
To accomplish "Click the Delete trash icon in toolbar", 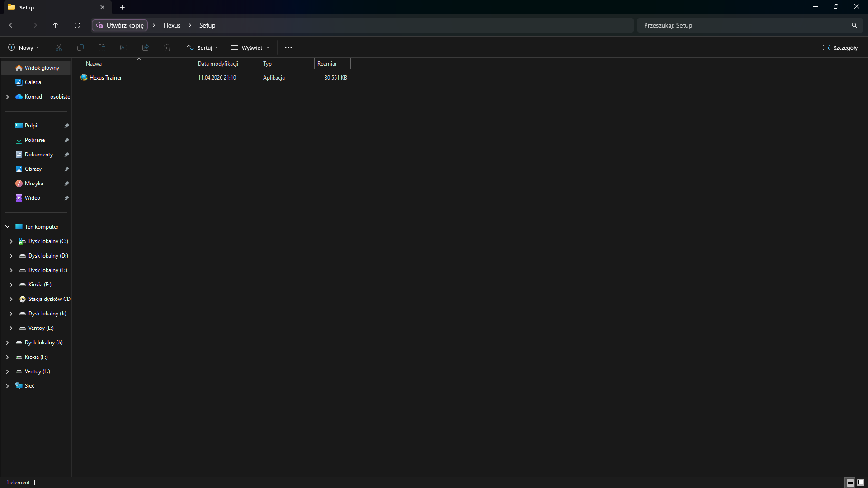I will coord(167,47).
